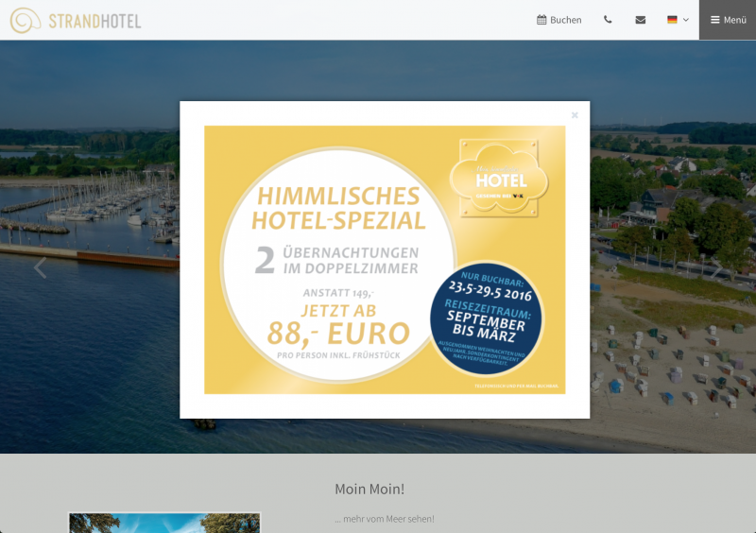Image resolution: width=756 pixels, height=533 pixels.
Task: Close the hotel special popup
Action: (x=575, y=114)
